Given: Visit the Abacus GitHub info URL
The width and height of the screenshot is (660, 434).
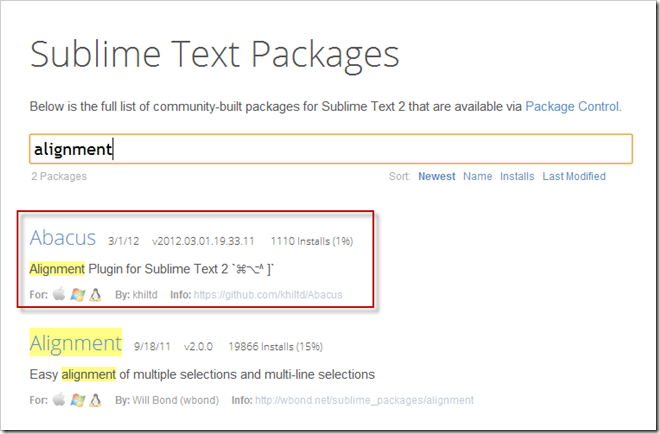Looking at the screenshot, I should coord(283,296).
